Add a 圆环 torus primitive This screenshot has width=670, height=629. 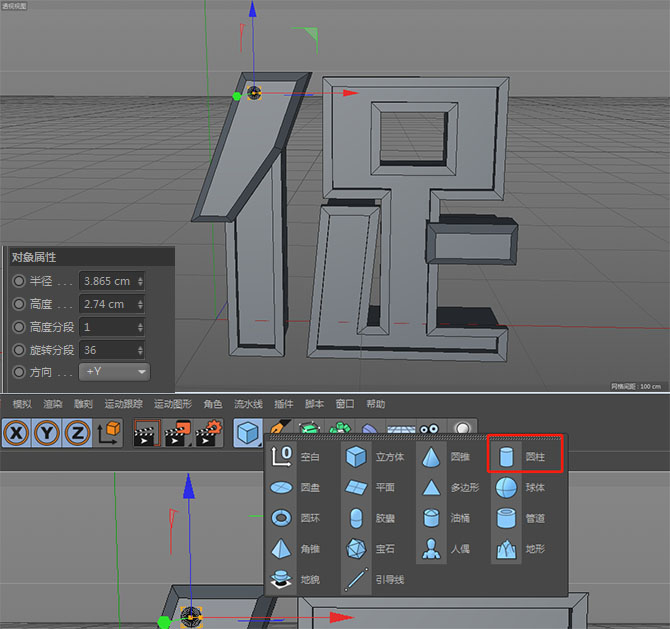(296, 518)
